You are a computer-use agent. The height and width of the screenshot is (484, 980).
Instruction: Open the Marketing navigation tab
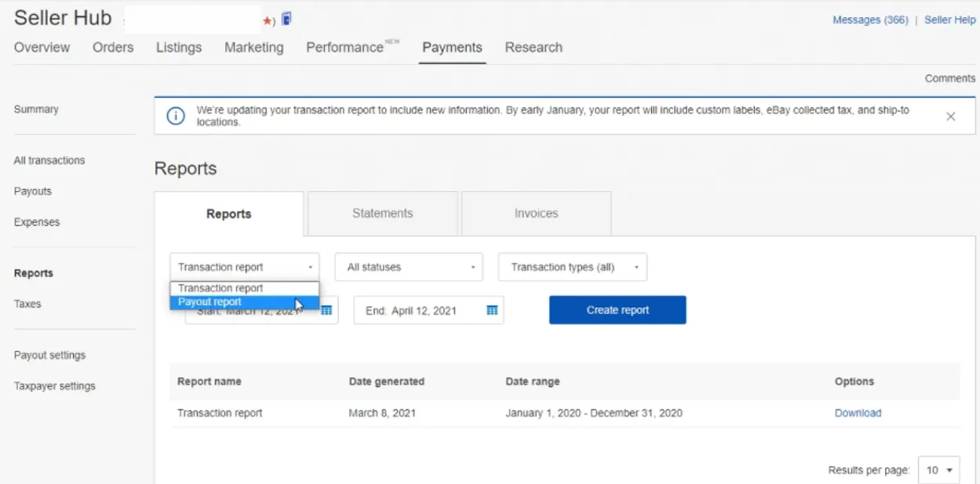[x=254, y=47]
